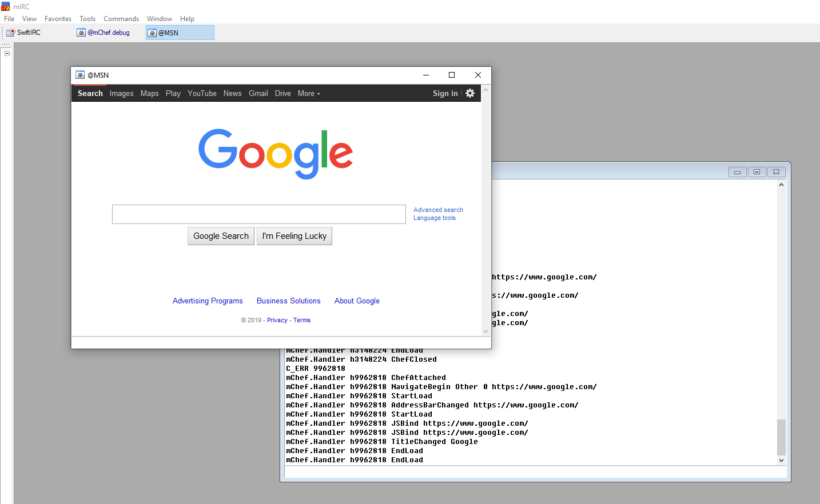The width and height of the screenshot is (820, 504).
Task: Open the Favorites menu
Action: point(58,19)
